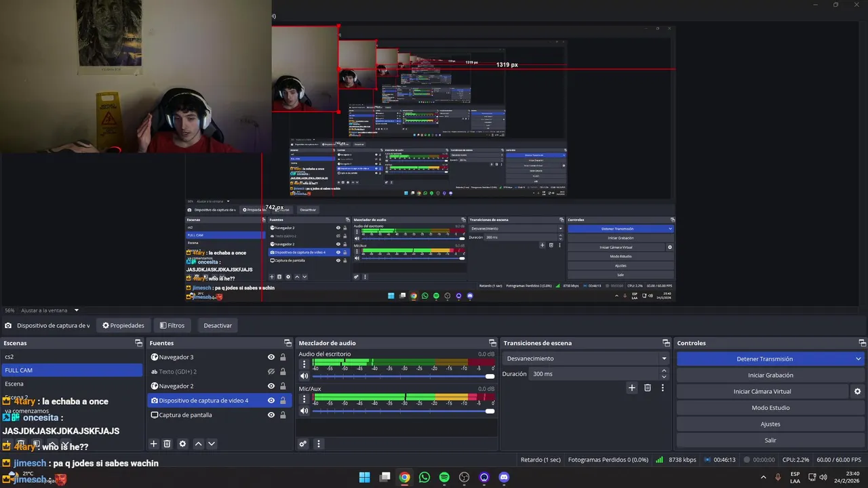Open the Ajustar a la ventana scale dropdown
This screenshot has width=868, height=488.
pyautogui.click(x=50, y=310)
